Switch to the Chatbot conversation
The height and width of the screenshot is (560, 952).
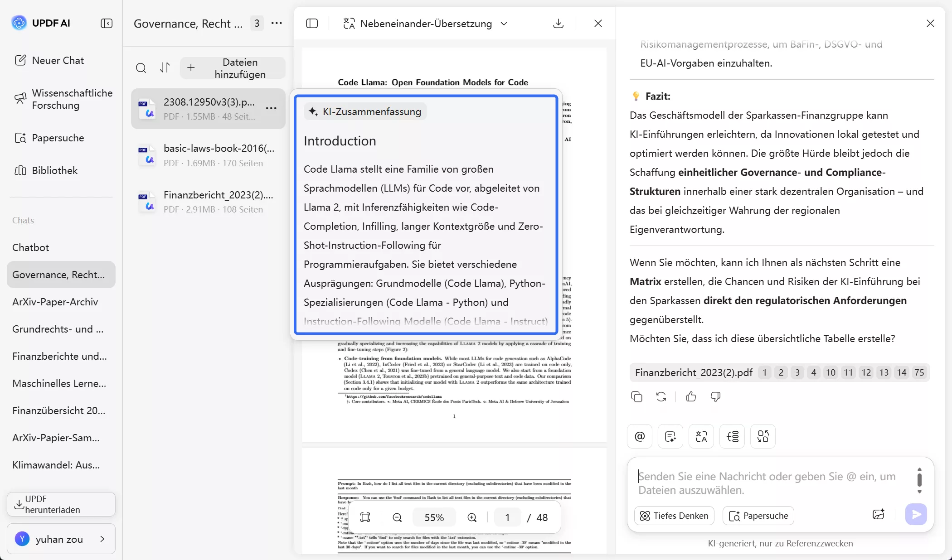tap(30, 247)
